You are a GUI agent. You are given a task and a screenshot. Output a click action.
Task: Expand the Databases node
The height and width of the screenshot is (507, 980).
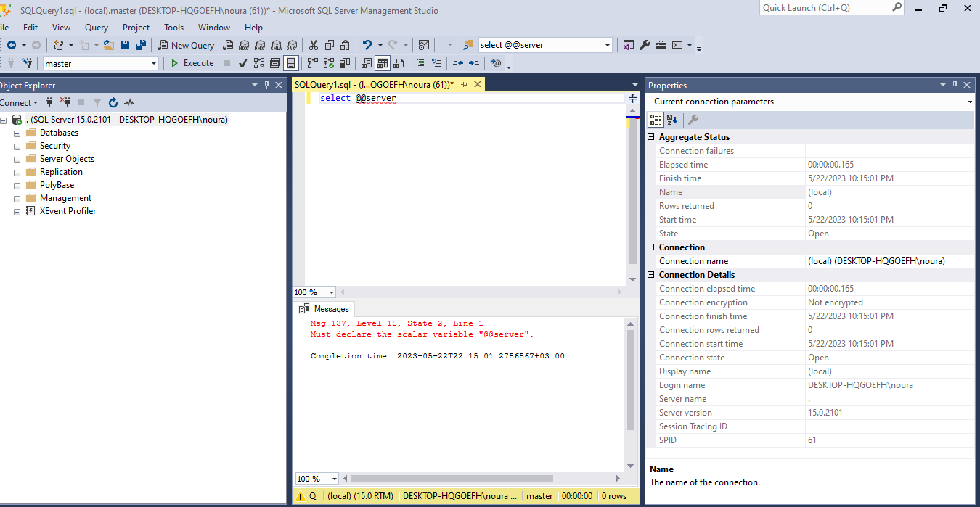pyautogui.click(x=17, y=133)
